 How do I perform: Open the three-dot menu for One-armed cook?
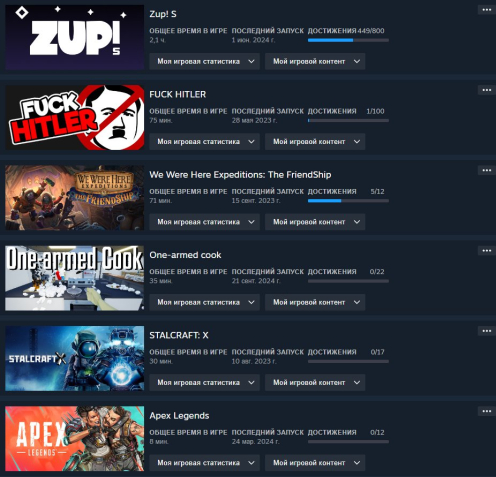pos(487,251)
